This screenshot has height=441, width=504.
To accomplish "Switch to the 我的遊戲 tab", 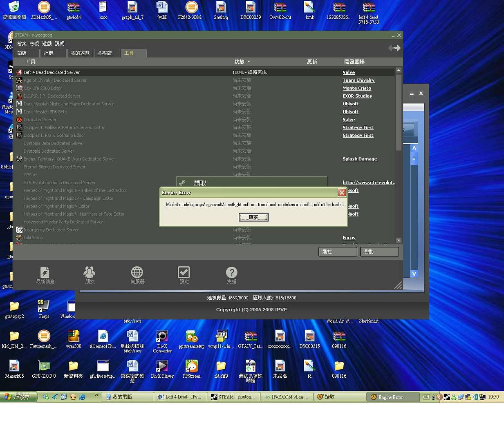I will point(80,53).
